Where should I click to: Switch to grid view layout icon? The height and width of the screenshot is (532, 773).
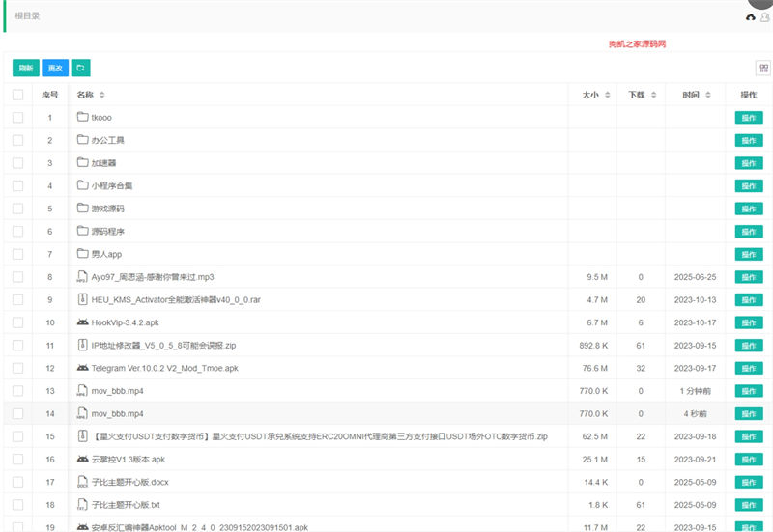pyautogui.click(x=763, y=68)
